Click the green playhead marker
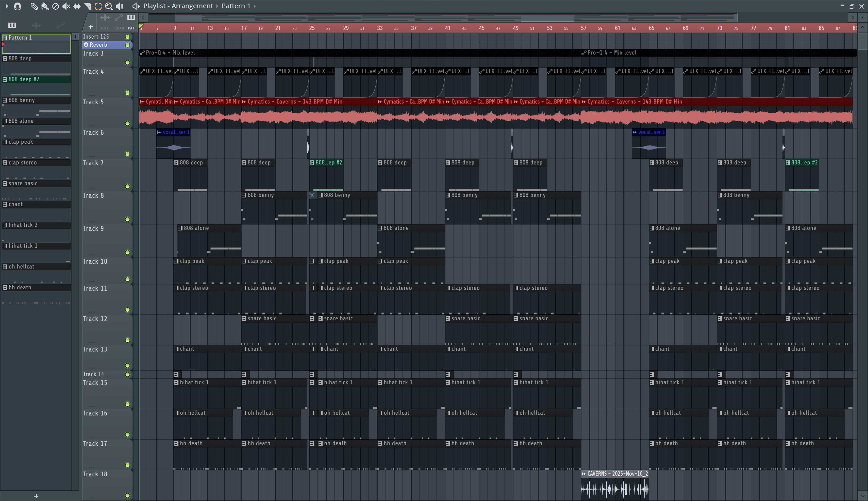Image resolution: width=868 pixels, height=501 pixels. [141, 26]
